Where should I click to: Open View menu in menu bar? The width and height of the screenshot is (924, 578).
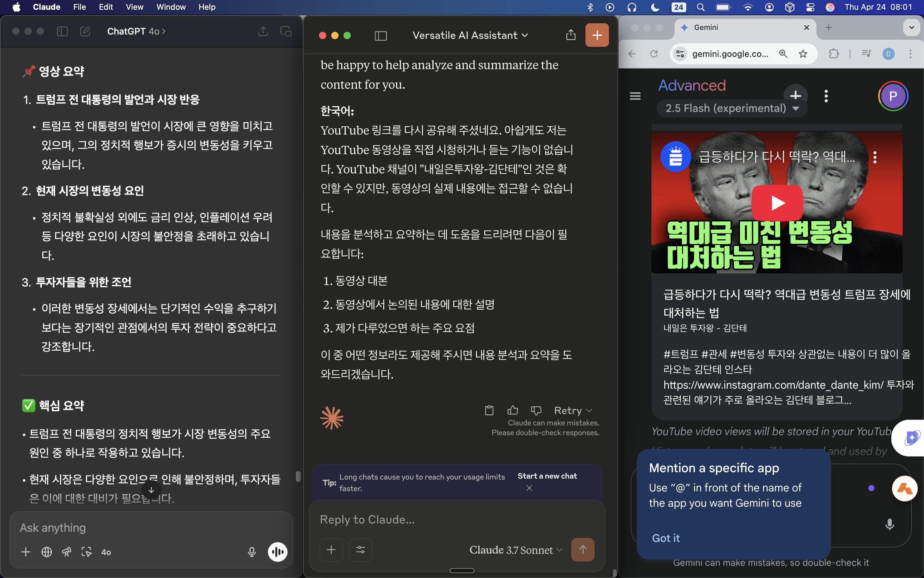point(134,7)
